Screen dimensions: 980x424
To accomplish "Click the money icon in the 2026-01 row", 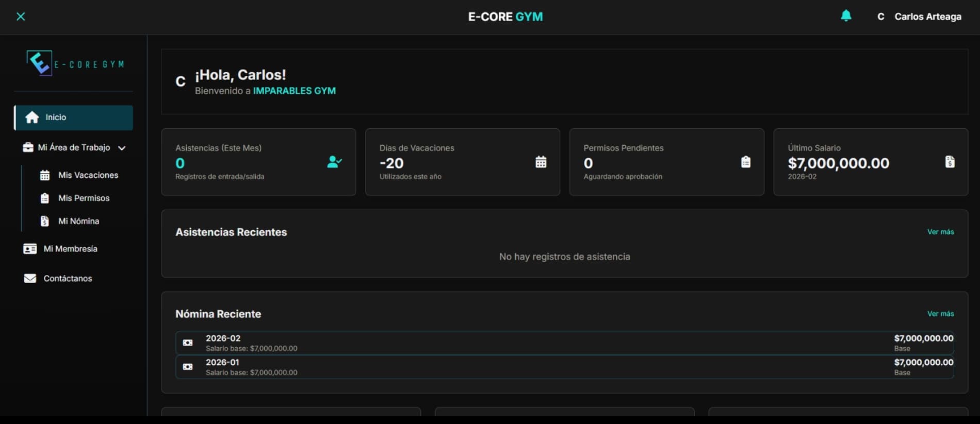I will [x=188, y=367].
